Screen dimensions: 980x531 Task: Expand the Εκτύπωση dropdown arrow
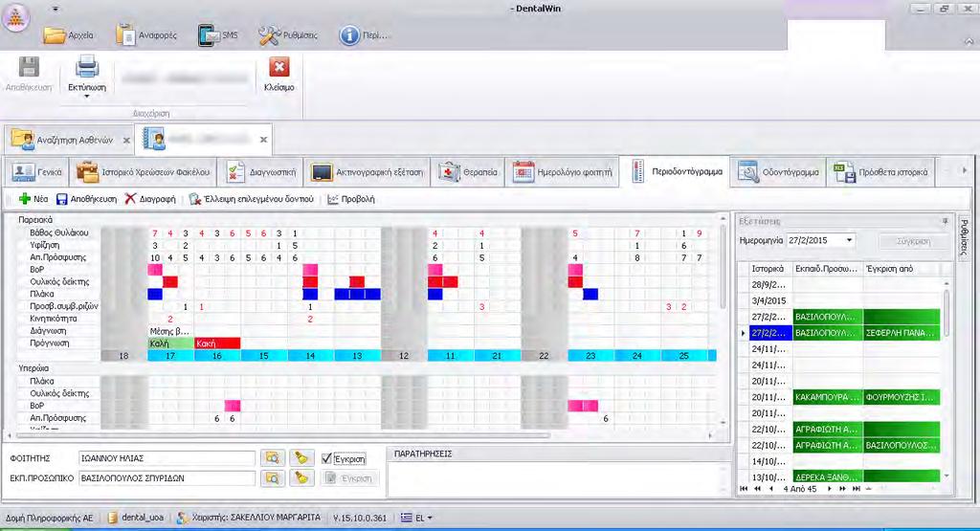pos(87,97)
